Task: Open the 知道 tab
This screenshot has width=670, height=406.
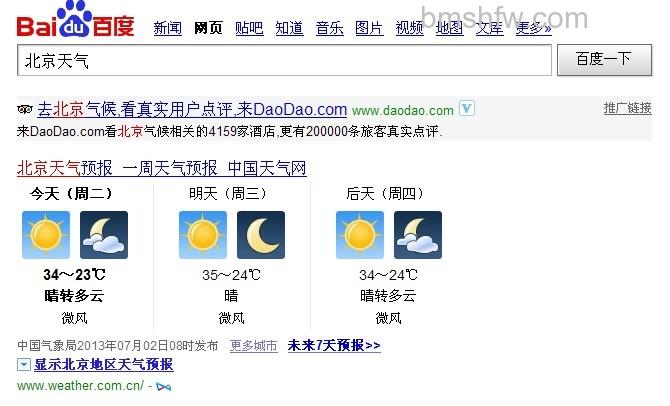Action: (289, 28)
